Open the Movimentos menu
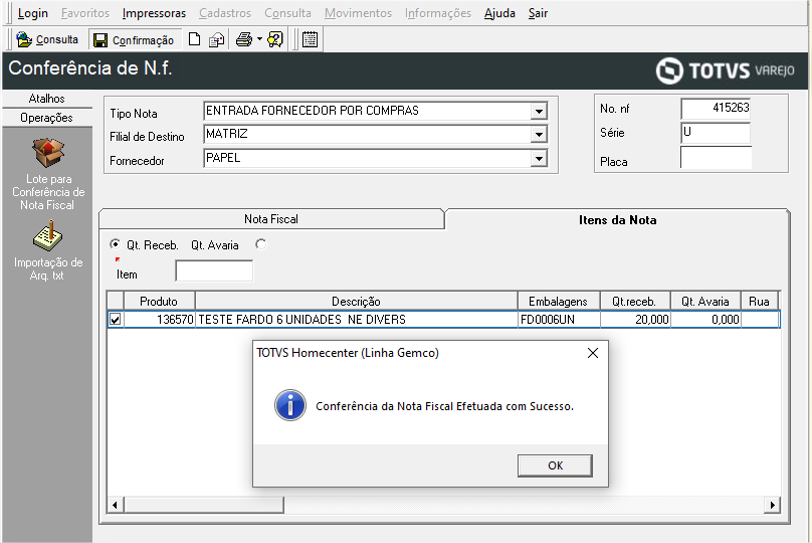This screenshot has width=812, height=543. click(x=358, y=13)
